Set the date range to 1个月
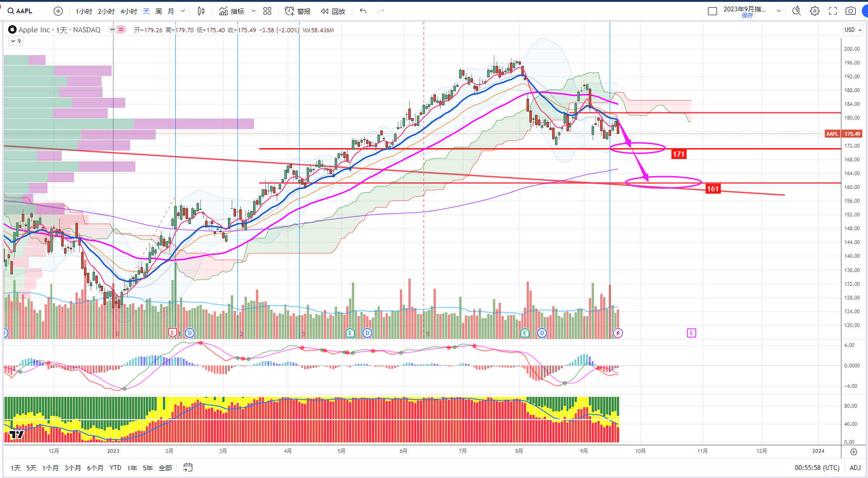Viewport: 868px width, 478px height. click(50, 468)
